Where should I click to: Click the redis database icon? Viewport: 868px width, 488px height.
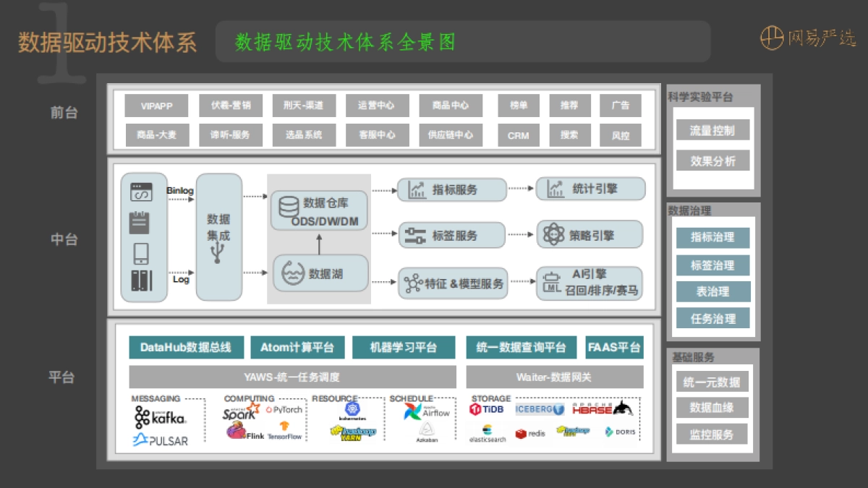529,434
